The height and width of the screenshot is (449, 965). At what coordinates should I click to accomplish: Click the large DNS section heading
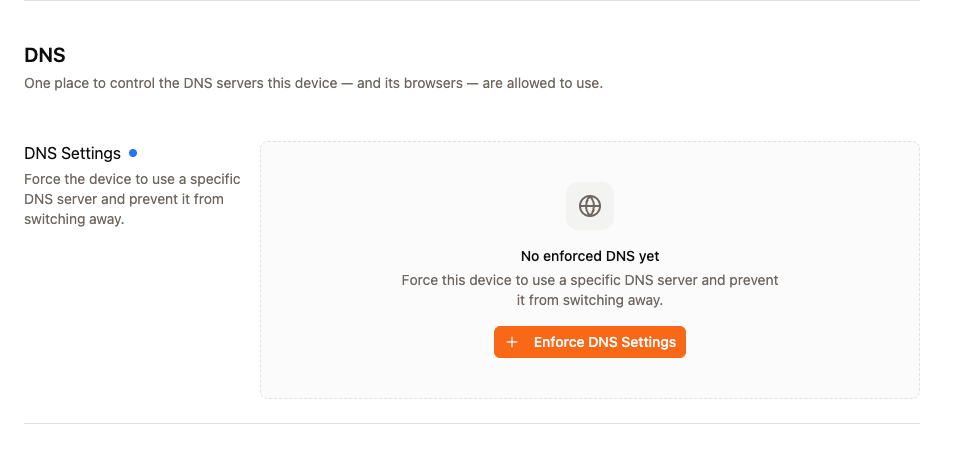tap(45, 55)
